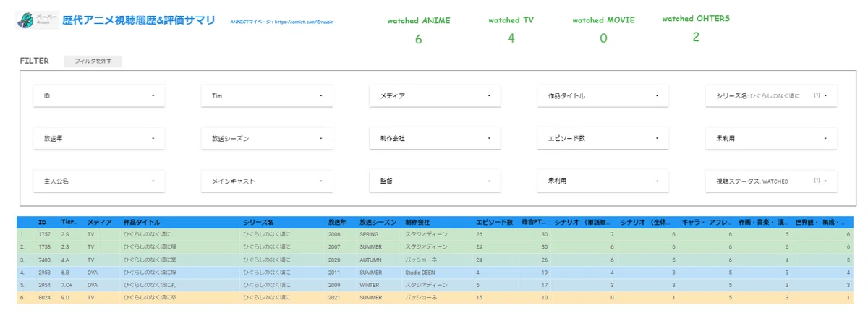Click the 2006 broadcast year cell
This screenshot has width=868, height=313.
coord(334,234)
